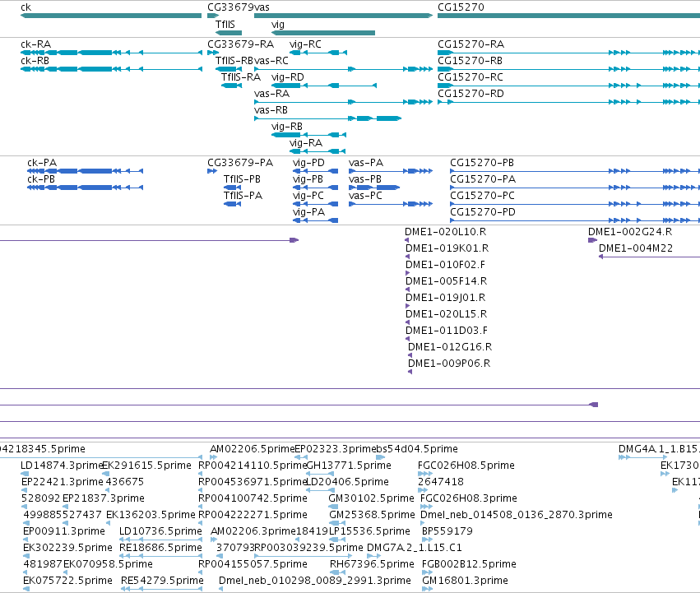Click the vig-PA protein label
The height and width of the screenshot is (593, 700).
point(309,212)
